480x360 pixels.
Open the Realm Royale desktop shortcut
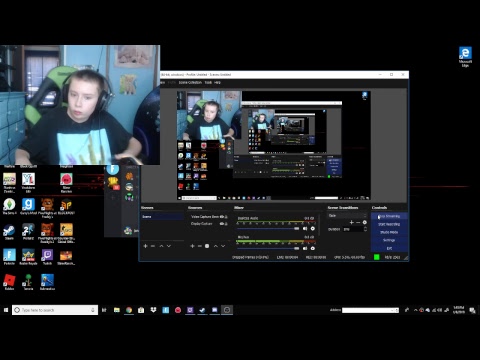click(x=28, y=257)
